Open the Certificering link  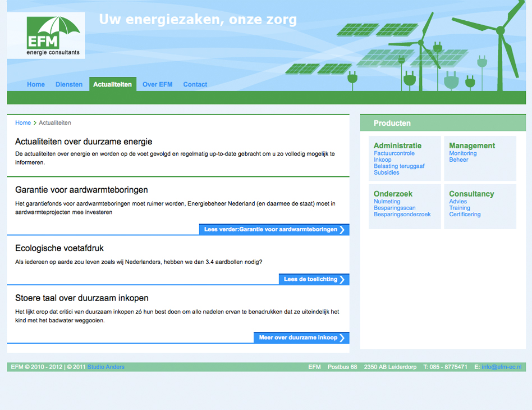[x=465, y=215]
